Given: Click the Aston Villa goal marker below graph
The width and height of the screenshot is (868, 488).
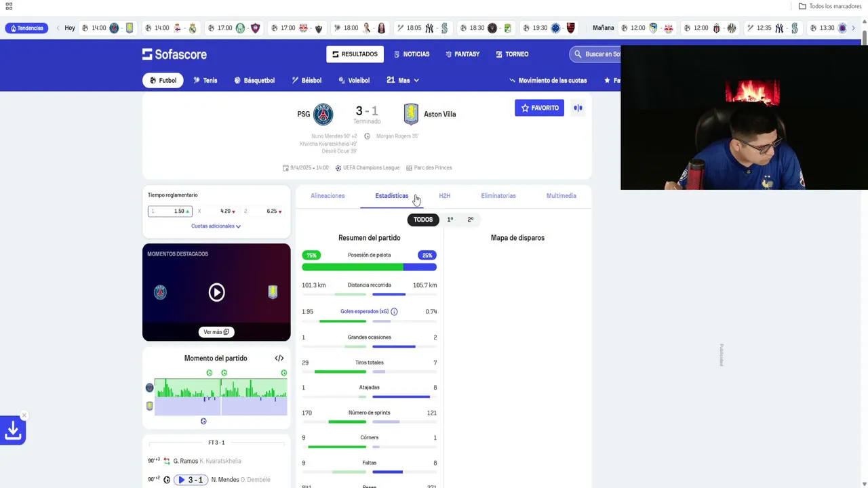Looking at the screenshot, I should 203,422.
